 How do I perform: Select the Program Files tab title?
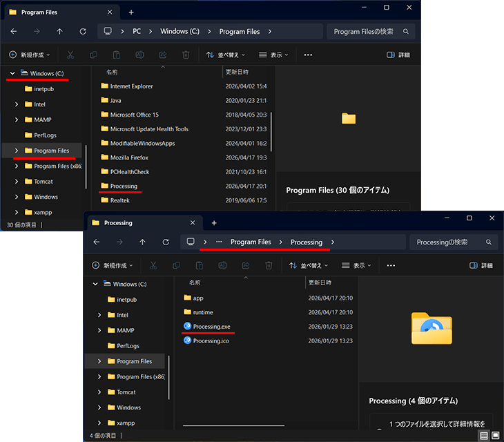click(x=39, y=12)
